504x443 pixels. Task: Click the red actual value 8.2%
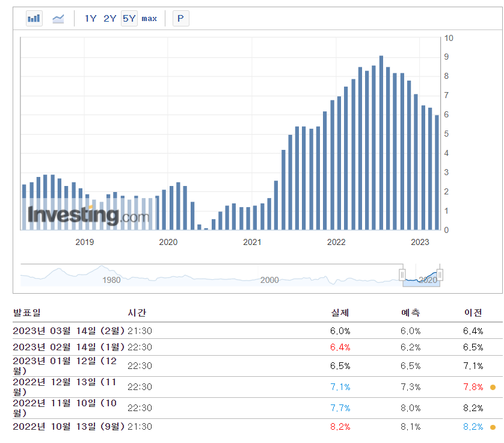pos(340,427)
